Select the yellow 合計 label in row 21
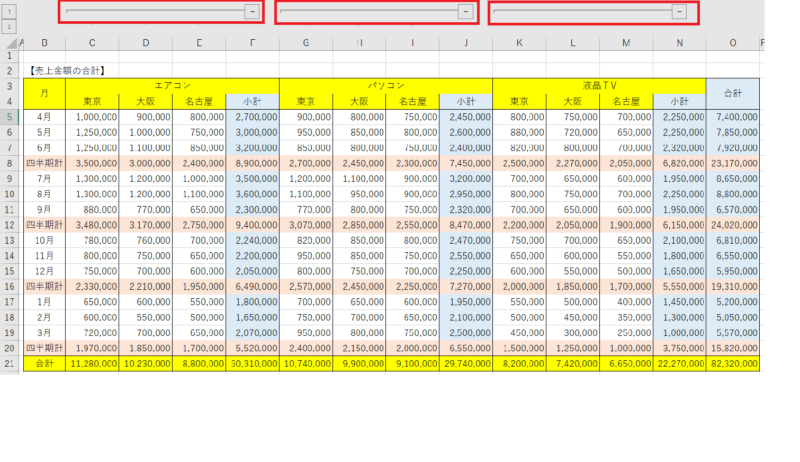Image resolution: width=800 pixels, height=462 pixels. [44, 364]
